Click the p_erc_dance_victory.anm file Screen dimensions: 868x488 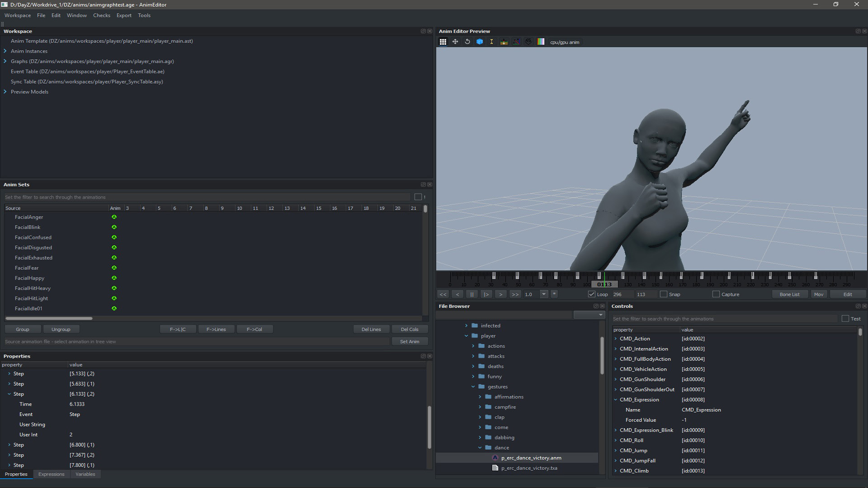point(532,458)
